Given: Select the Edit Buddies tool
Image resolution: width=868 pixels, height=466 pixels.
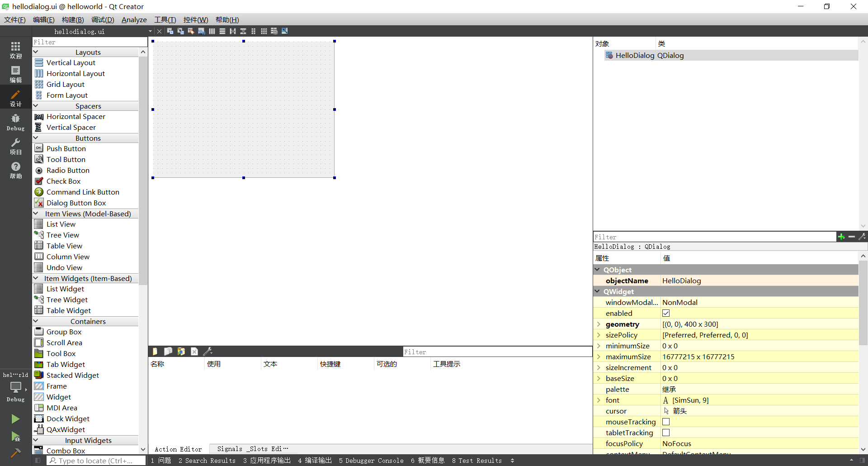Looking at the screenshot, I should point(191,31).
